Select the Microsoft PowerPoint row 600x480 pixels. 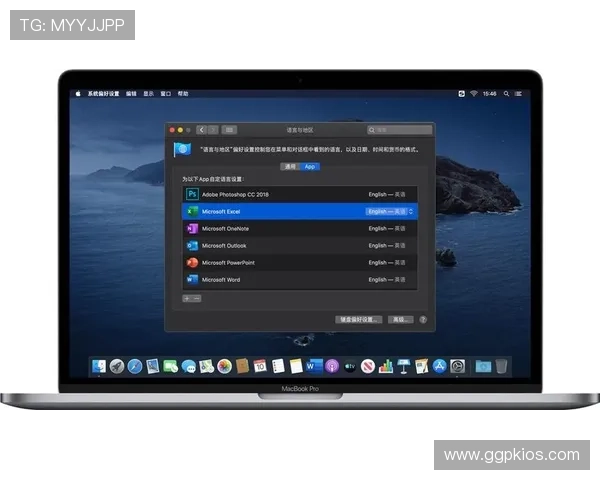pyautogui.click(x=300, y=263)
